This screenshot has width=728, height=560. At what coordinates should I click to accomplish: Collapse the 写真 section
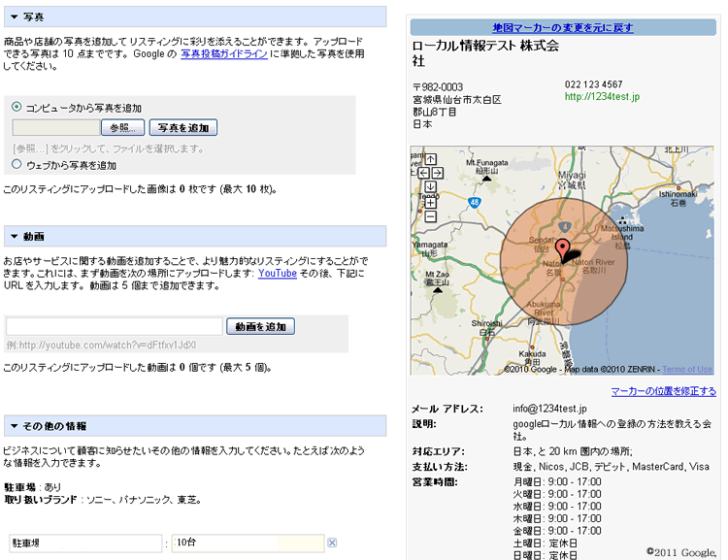(x=15, y=16)
